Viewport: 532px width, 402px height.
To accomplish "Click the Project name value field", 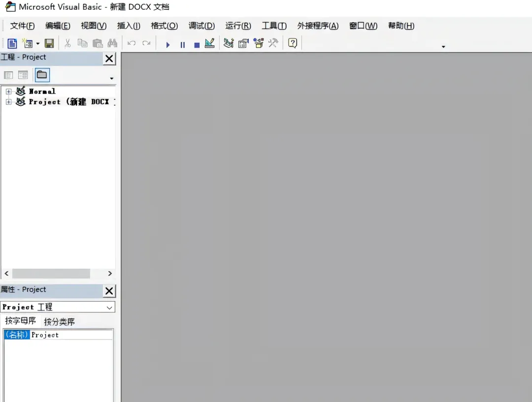I will [71, 335].
